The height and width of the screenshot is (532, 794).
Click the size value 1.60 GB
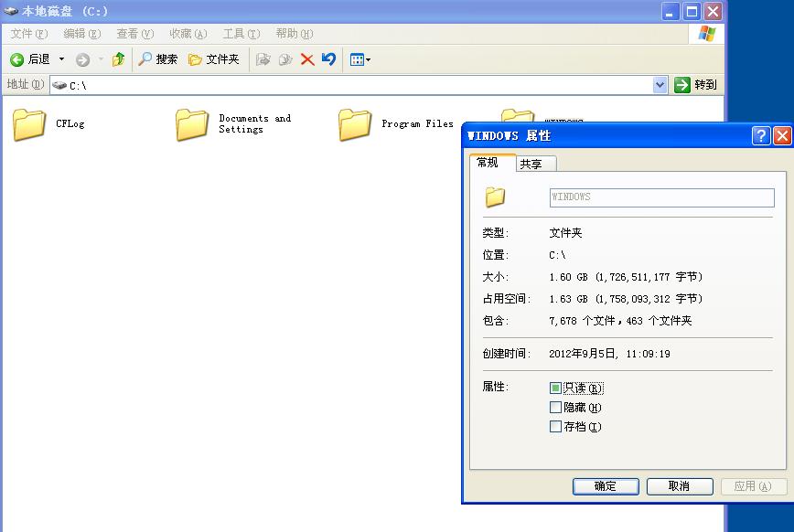click(568, 277)
